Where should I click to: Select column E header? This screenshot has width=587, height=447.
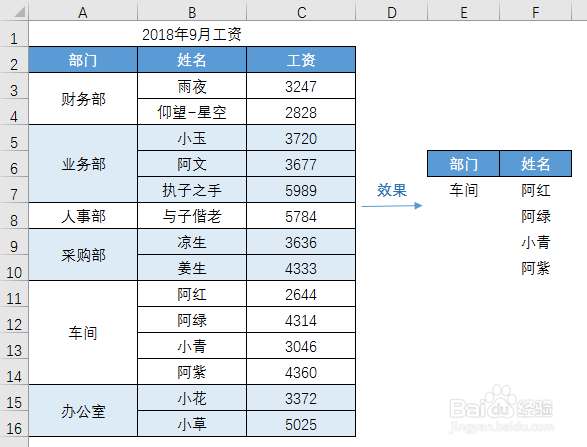[463, 11]
